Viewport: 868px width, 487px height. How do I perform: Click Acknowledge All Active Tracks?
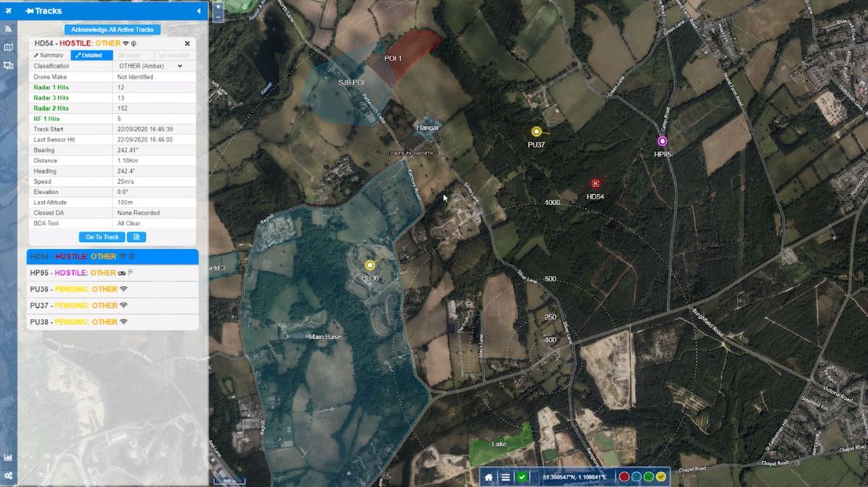[x=112, y=29]
